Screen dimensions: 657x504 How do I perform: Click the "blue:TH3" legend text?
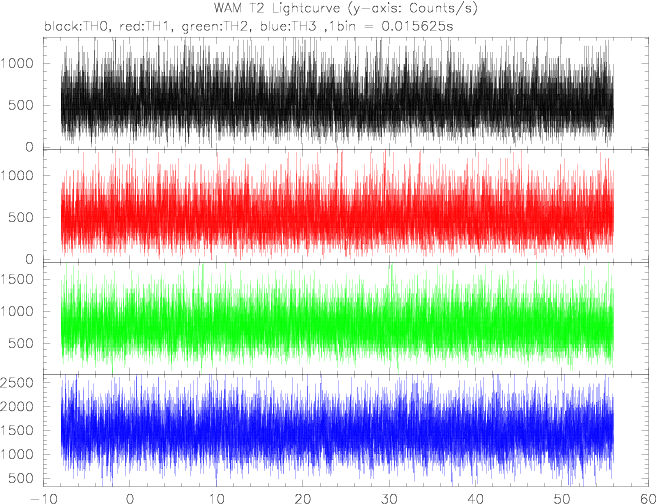pyautogui.click(x=289, y=27)
